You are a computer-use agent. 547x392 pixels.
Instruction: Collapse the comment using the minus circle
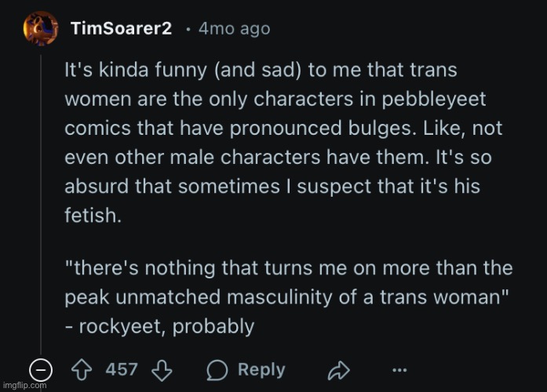41,370
